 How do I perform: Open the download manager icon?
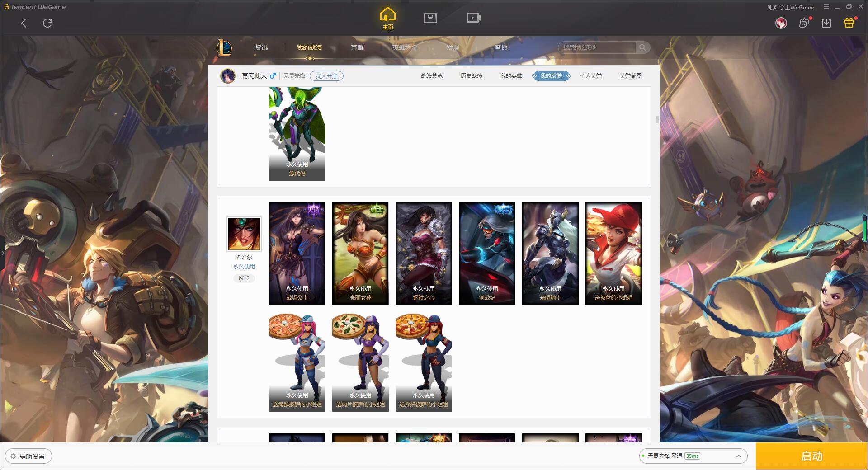826,23
